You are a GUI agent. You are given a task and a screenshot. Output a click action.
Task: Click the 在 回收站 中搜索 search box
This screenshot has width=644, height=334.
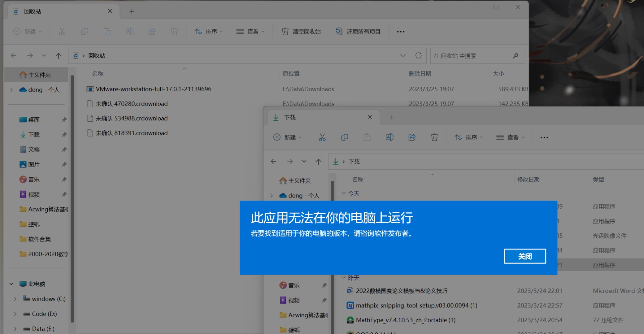click(x=477, y=56)
